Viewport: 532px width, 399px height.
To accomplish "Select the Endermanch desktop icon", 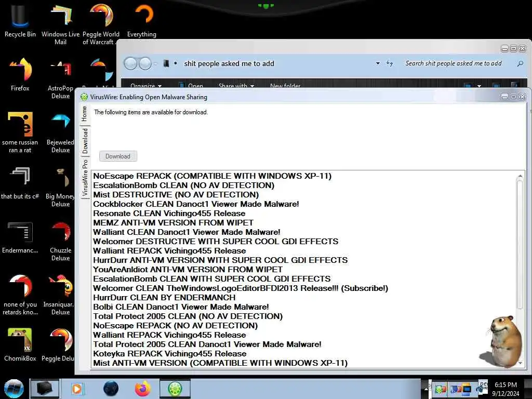I will (20, 237).
